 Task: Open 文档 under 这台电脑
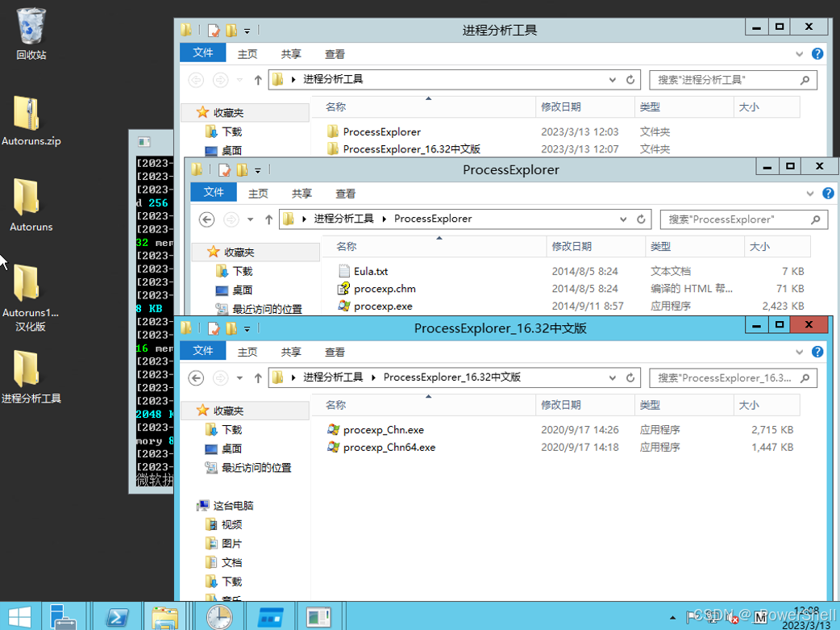(224, 562)
